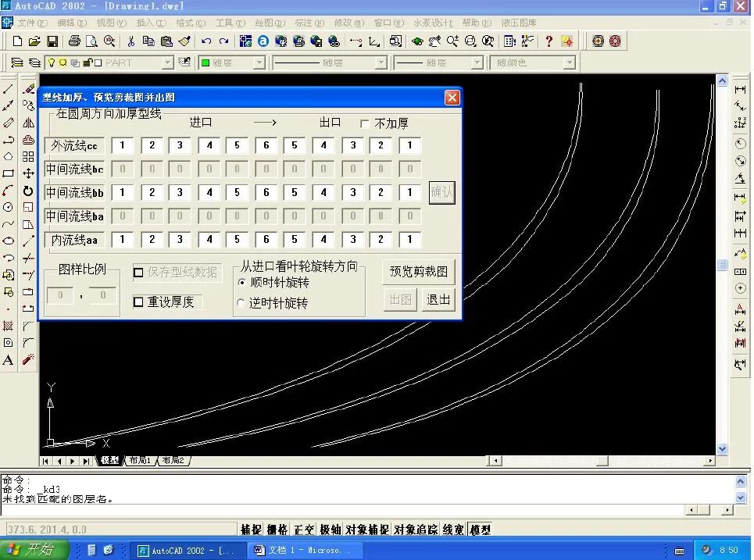The width and height of the screenshot is (754, 560).
Task: Open the 水泵设计 menu
Action: pos(433,23)
